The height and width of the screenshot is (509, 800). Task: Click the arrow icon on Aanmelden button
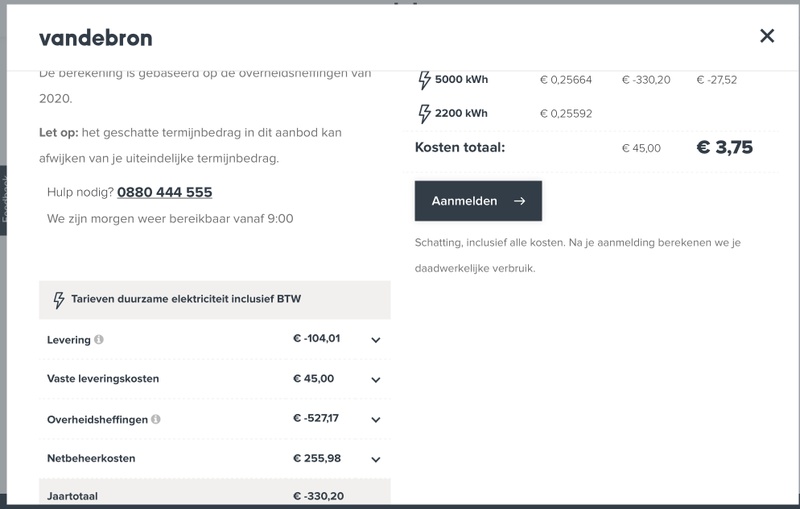point(519,201)
